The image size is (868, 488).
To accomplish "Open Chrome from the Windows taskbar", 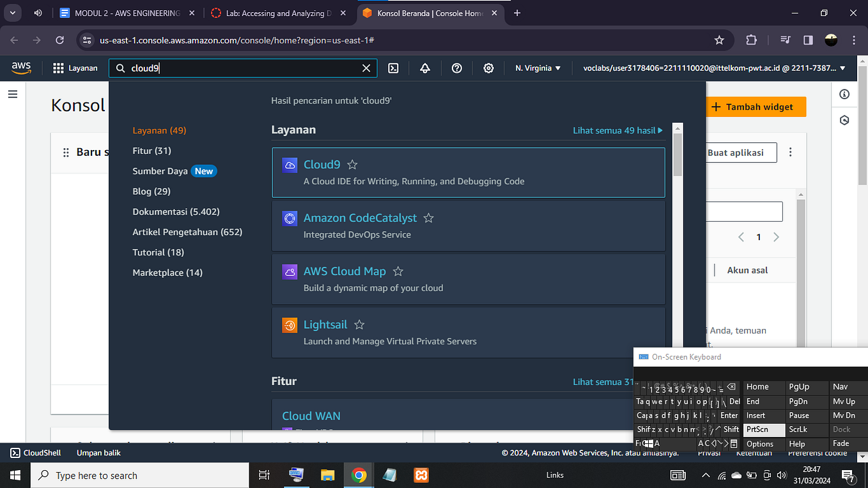I will coord(358,475).
